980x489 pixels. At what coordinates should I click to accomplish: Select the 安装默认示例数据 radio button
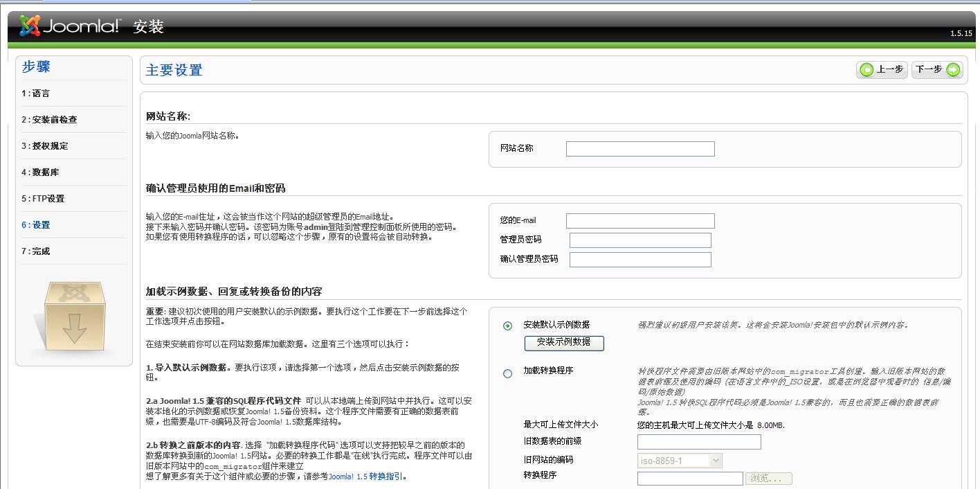point(508,326)
